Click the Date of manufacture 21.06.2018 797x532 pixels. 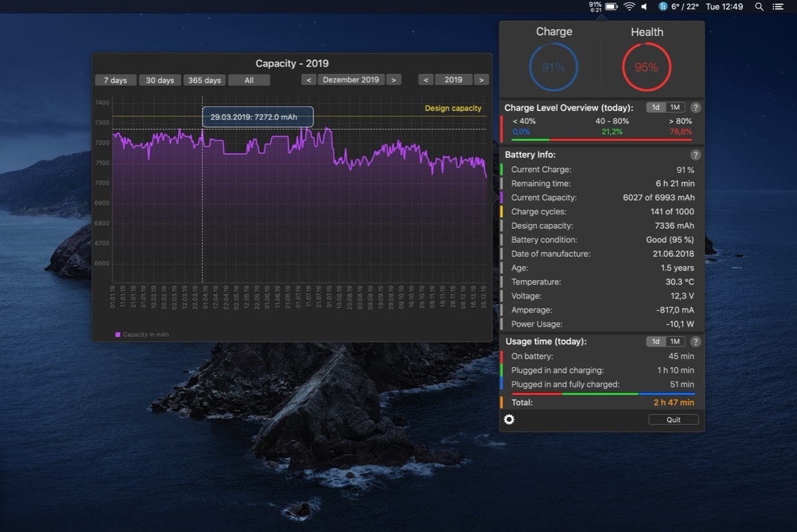coord(673,253)
